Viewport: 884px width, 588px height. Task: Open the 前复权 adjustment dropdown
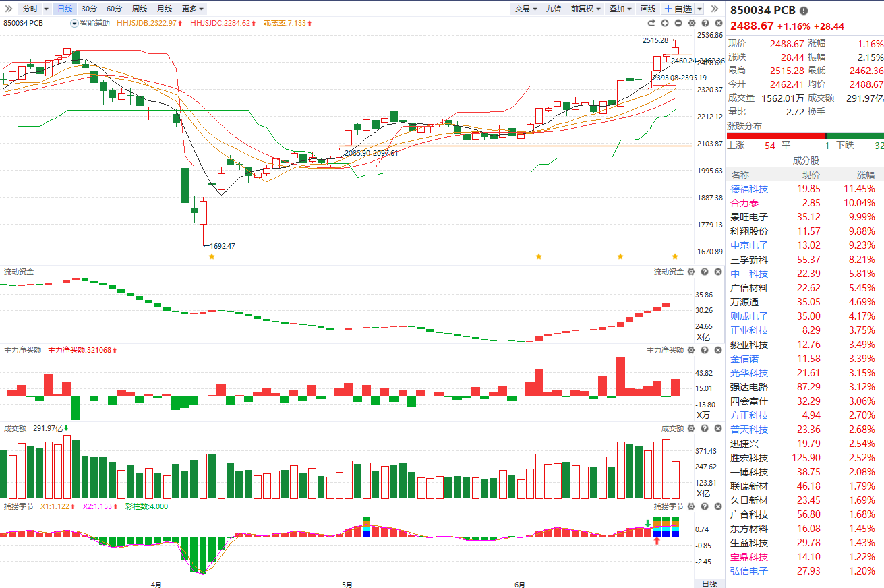(x=585, y=9)
